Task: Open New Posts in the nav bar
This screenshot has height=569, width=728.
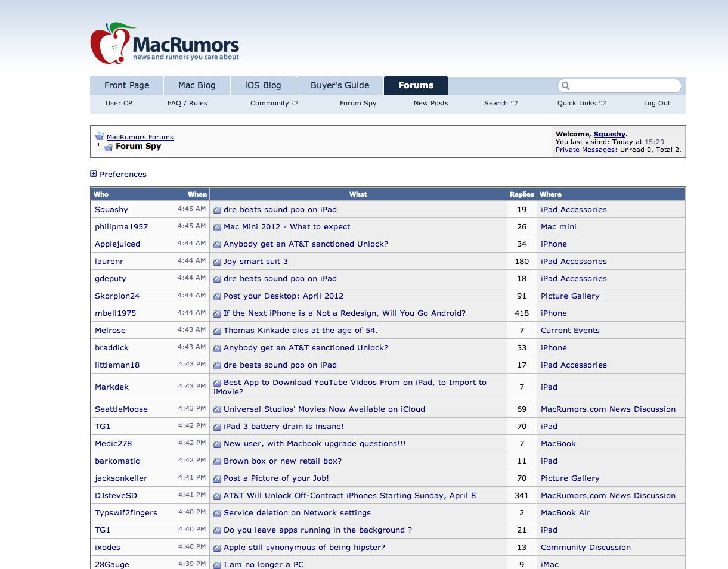Action: 431,103
